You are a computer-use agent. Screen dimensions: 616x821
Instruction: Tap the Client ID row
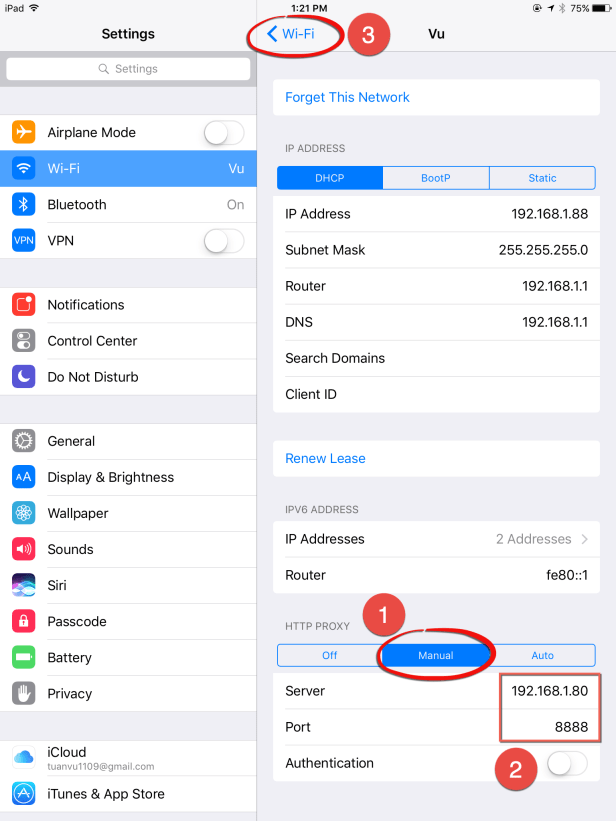tap(436, 394)
